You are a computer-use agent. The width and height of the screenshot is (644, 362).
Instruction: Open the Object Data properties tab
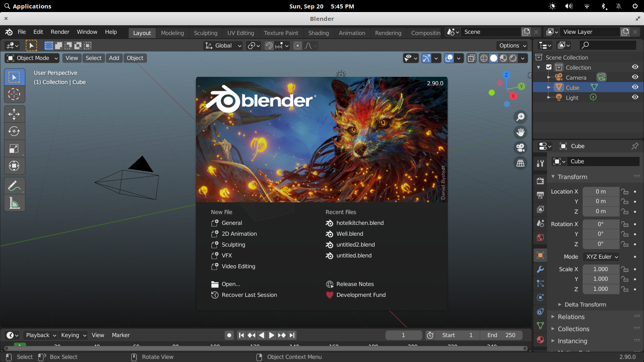coord(540,326)
